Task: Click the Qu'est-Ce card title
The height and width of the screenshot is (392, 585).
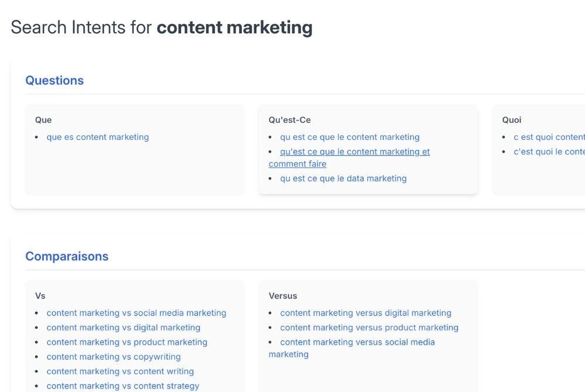Action: pyautogui.click(x=290, y=120)
